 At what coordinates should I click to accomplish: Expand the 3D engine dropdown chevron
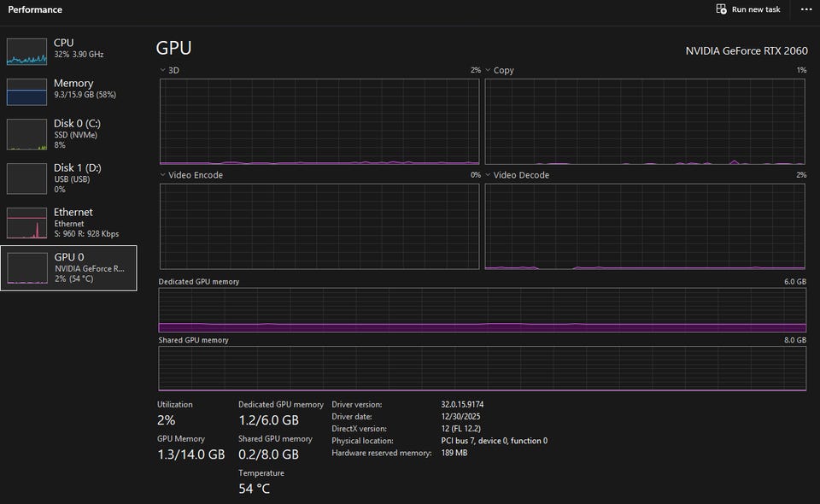163,70
